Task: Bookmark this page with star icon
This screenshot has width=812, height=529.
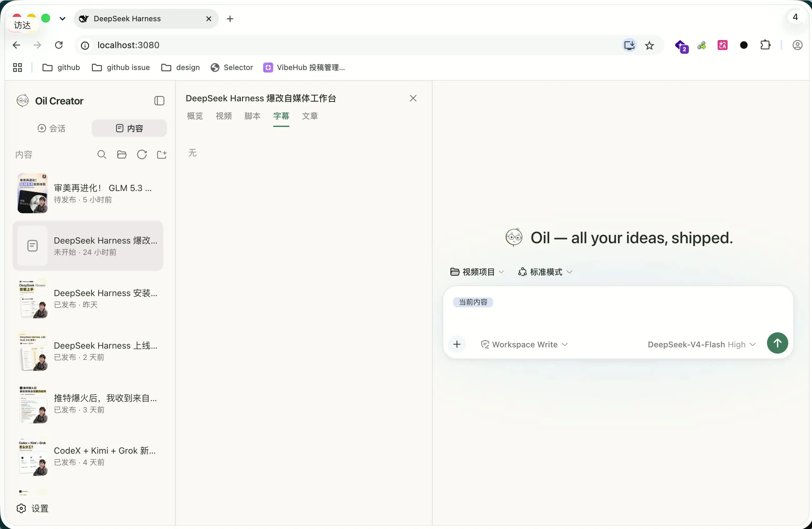Action: (x=649, y=45)
